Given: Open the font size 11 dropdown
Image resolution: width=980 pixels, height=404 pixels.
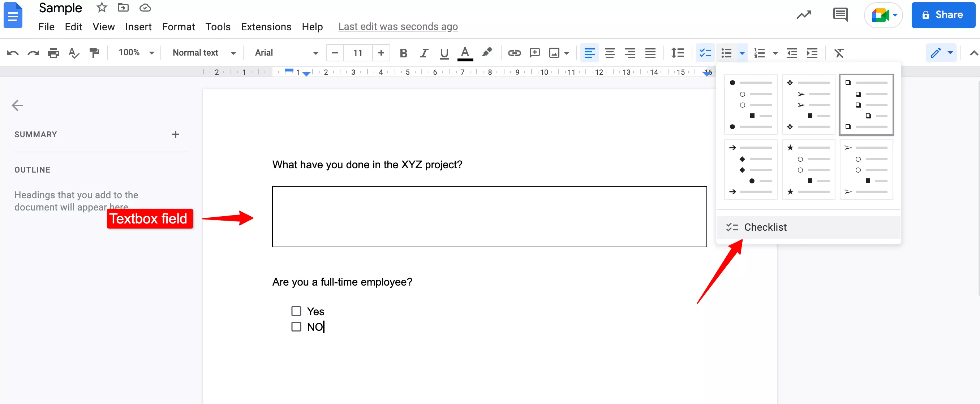Looking at the screenshot, I should (357, 52).
